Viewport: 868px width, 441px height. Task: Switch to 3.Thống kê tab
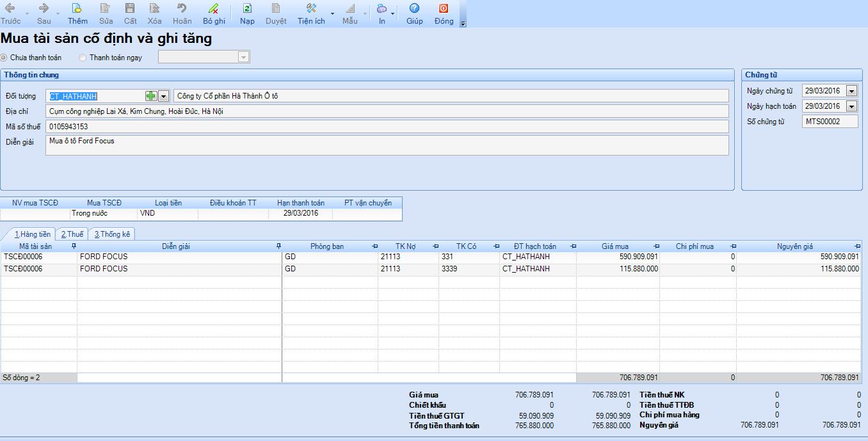tap(112, 234)
